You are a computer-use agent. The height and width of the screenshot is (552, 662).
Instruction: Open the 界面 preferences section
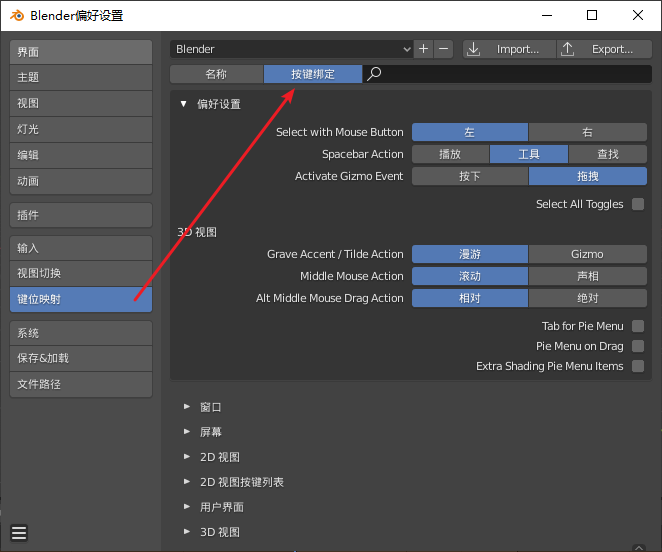(x=81, y=52)
